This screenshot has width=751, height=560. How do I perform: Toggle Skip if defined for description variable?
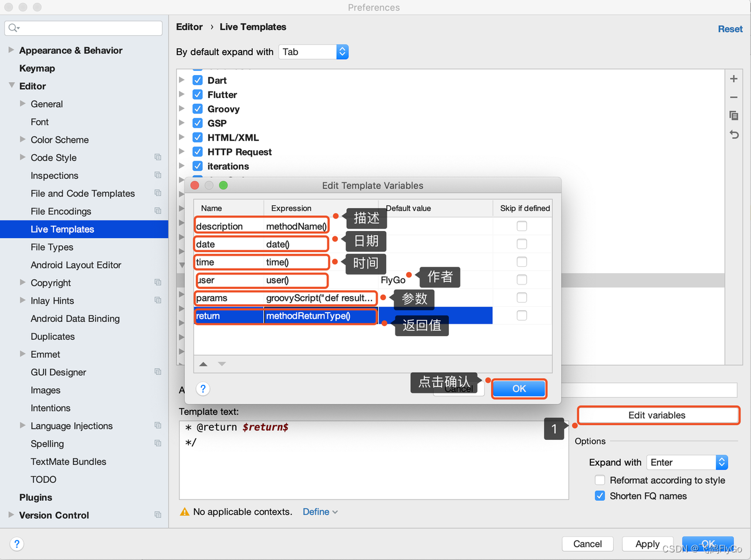522,226
